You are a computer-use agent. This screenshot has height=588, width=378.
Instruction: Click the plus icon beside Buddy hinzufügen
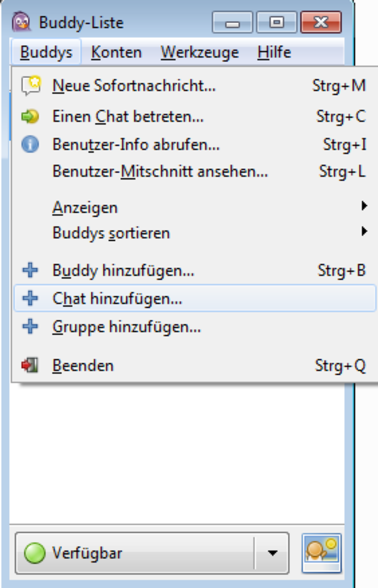point(30,270)
